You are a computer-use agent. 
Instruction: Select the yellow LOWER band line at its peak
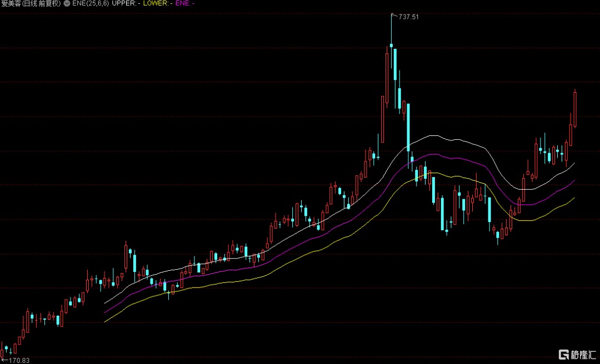(428, 173)
